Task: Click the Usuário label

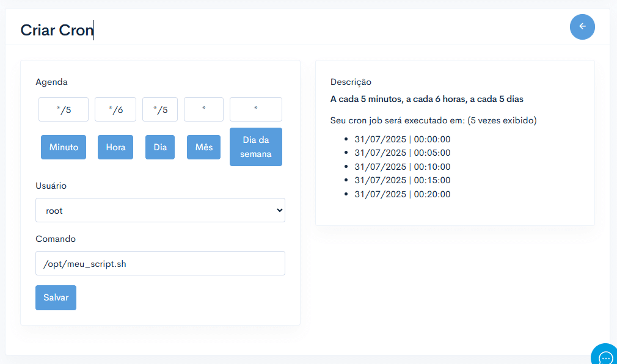Action: click(x=51, y=186)
